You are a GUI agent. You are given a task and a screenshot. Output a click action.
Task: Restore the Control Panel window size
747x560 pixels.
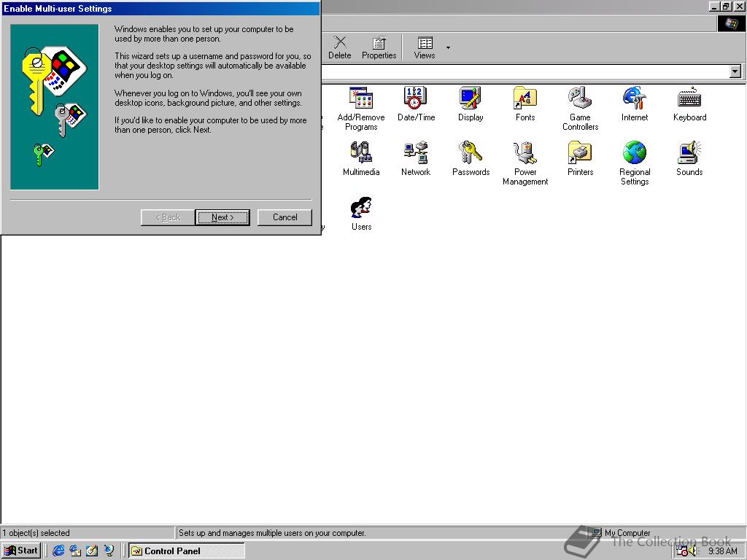click(727, 6)
